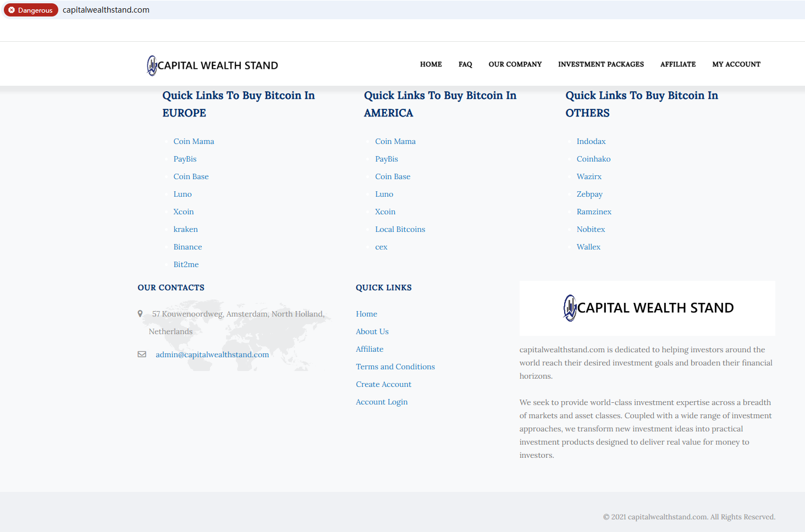Open the About Us quick link
This screenshot has width=805, height=532.
pyautogui.click(x=372, y=331)
